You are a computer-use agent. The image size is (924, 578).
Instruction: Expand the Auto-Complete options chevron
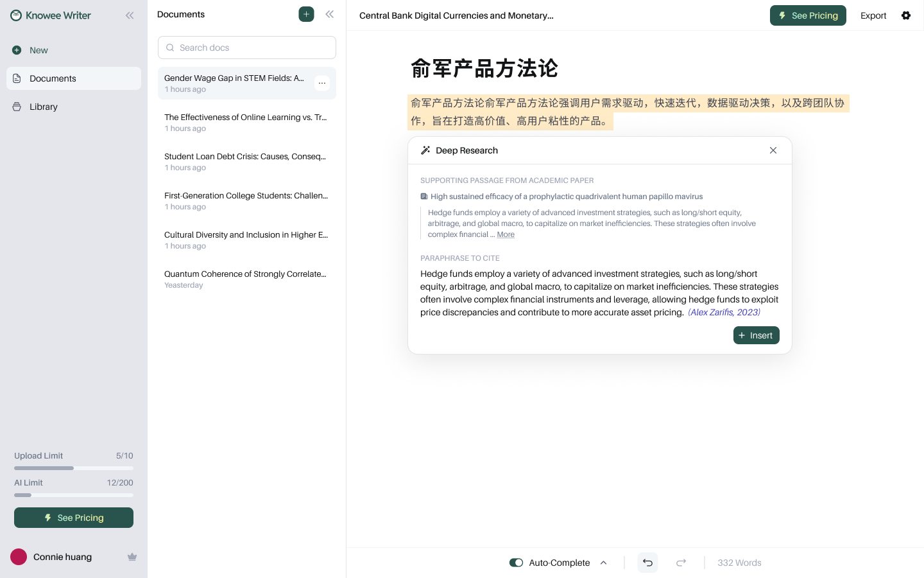[x=604, y=563]
